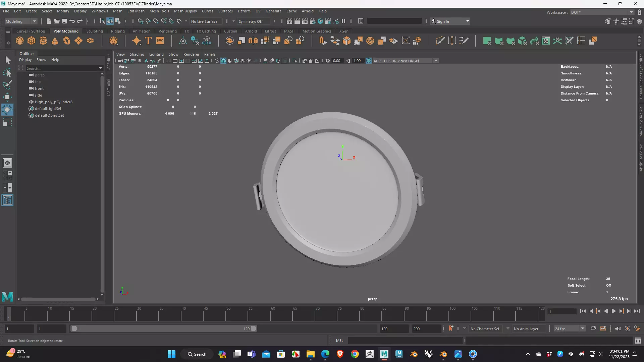The width and height of the screenshot is (644, 362).
Task: Expand ACES color space dropdown
Action: [436, 61]
